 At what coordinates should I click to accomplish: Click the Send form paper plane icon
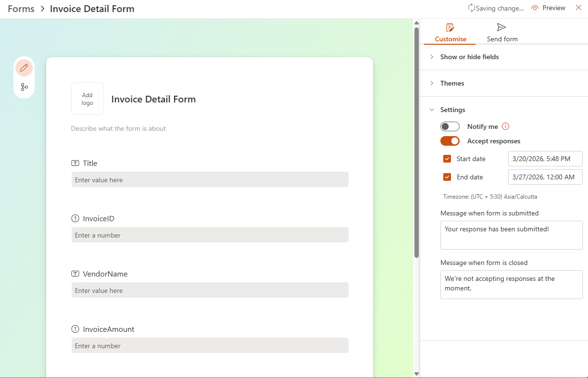(x=502, y=27)
